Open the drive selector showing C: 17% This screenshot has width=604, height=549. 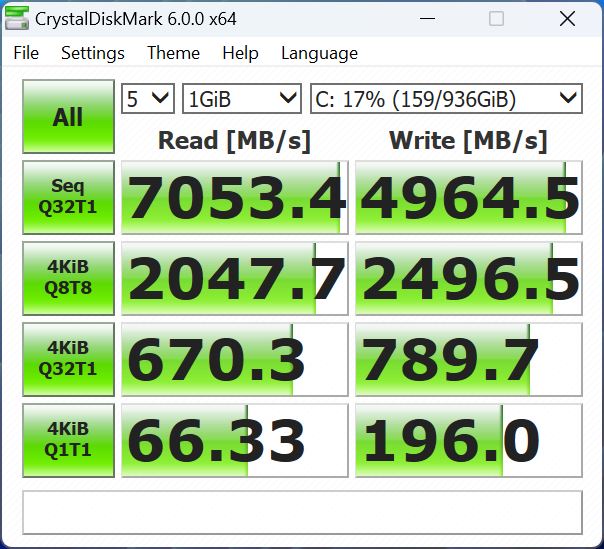pos(445,98)
